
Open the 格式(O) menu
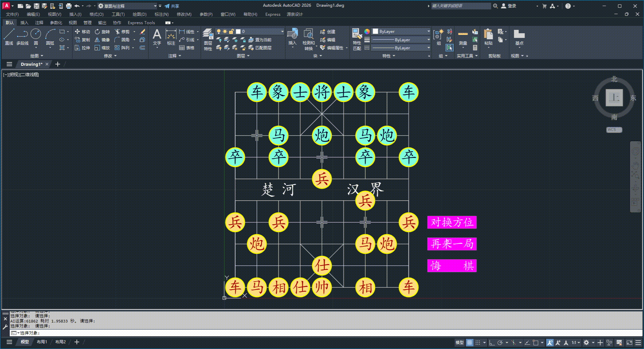(96, 14)
